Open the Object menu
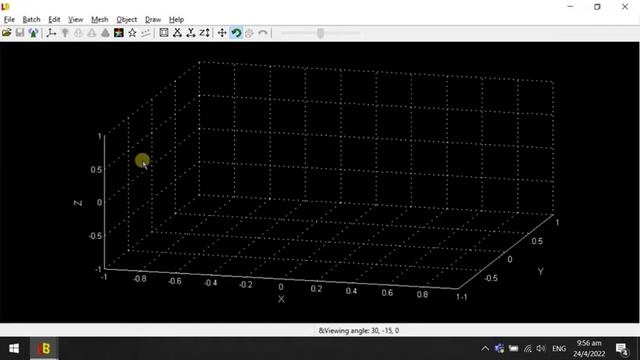 [127, 20]
